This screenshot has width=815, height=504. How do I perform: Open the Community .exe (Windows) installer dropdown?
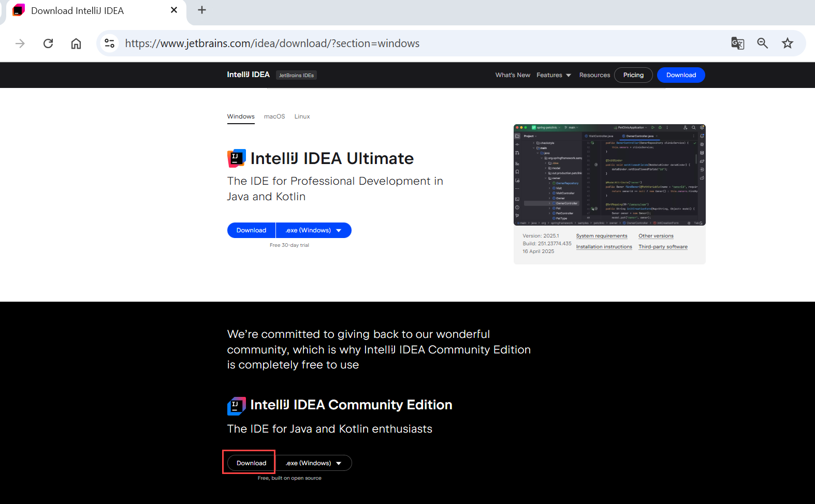[x=314, y=463]
